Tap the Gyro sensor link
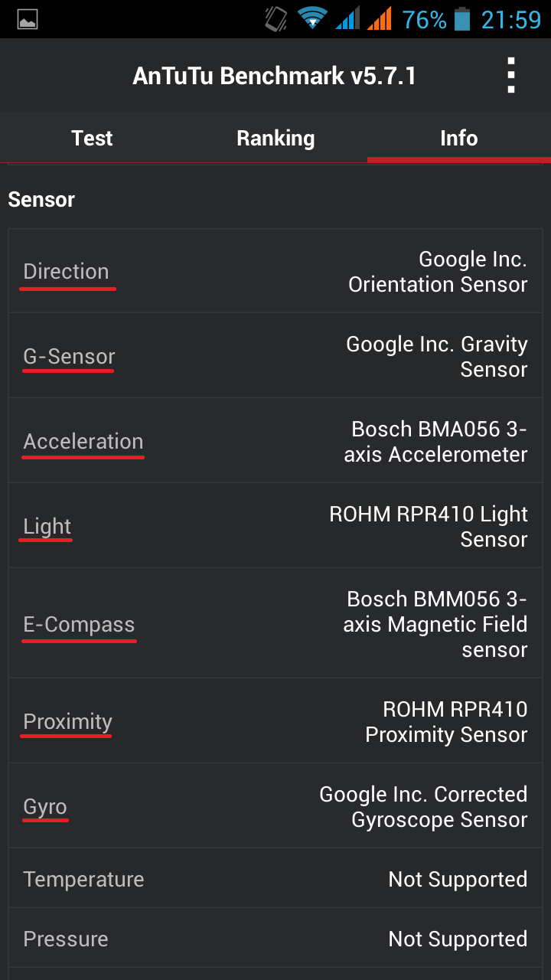The image size is (551, 980). click(x=44, y=805)
